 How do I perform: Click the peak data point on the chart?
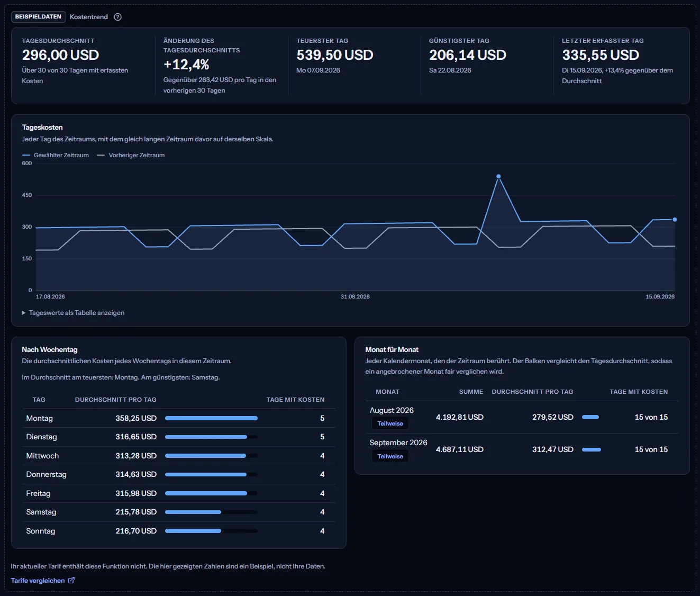pyautogui.click(x=498, y=176)
